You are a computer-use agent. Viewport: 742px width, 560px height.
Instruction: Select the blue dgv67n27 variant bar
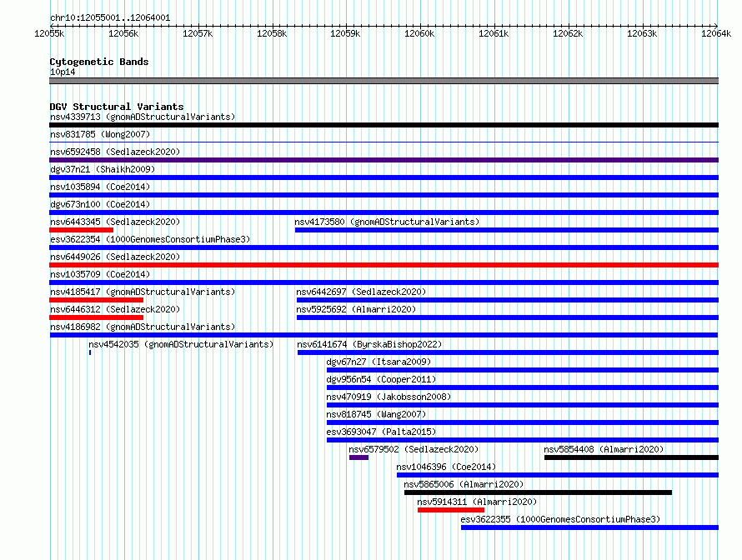click(523, 370)
